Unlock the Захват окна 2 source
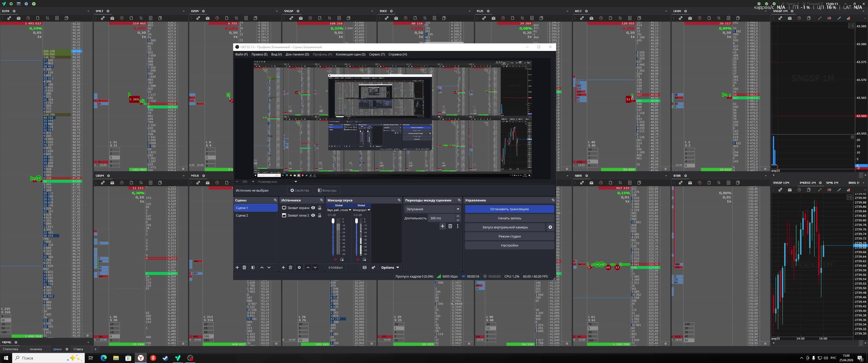Screen dimensions: 868x363 click(320, 216)
